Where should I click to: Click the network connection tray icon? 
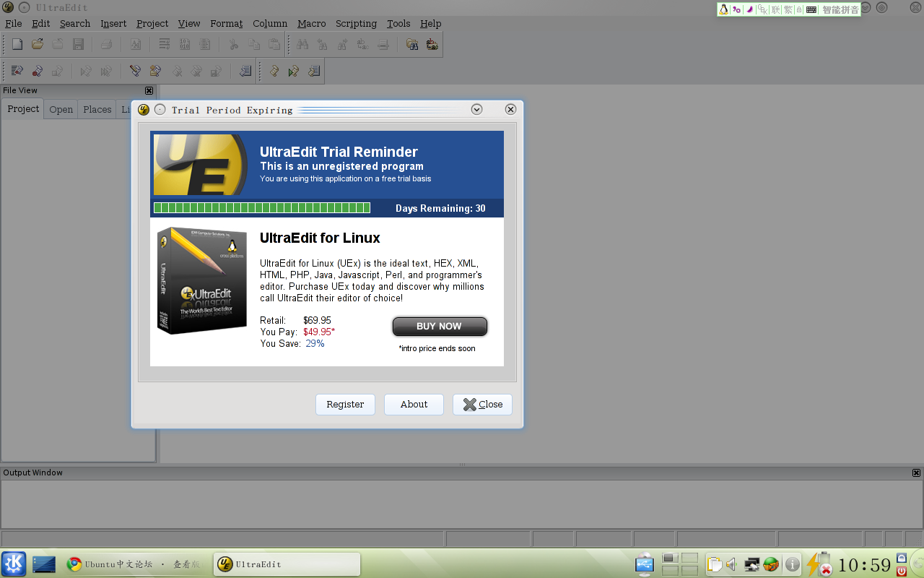point(751,564)
